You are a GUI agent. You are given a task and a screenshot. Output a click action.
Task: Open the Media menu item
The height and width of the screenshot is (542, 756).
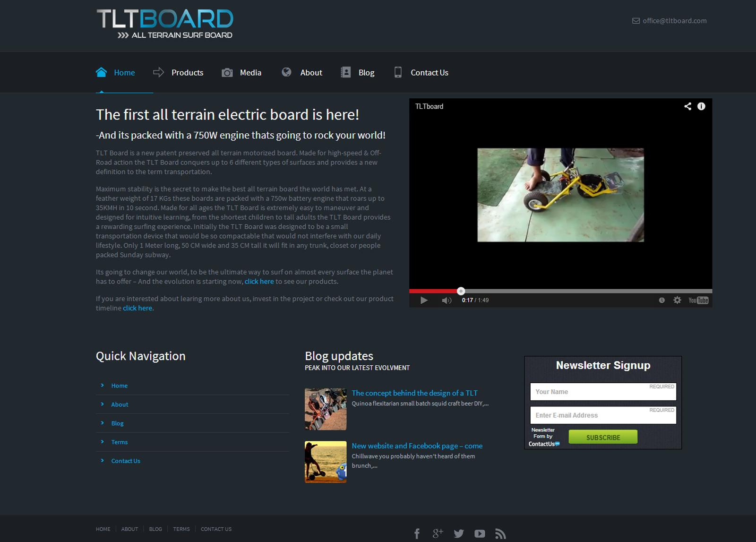[250, 73]
